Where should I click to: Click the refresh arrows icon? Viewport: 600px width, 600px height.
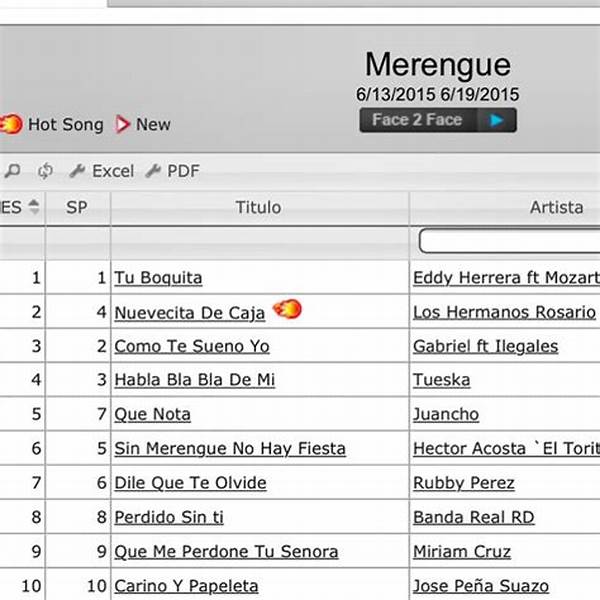[45, 171]
